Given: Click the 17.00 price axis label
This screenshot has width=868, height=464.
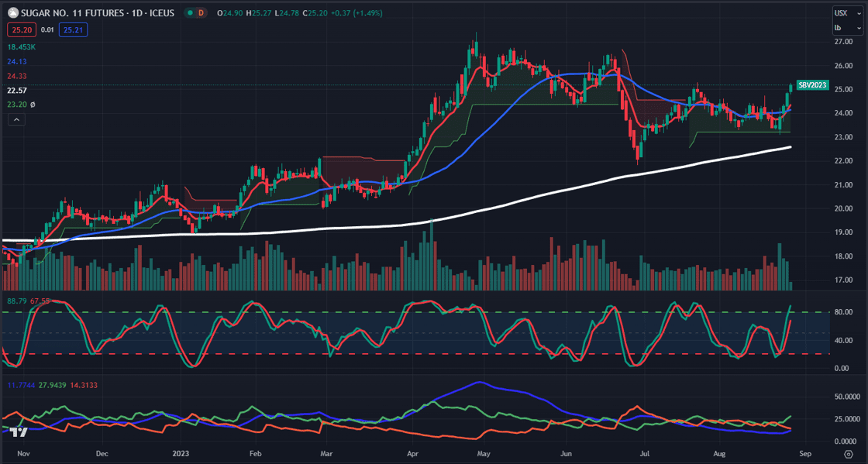Looking at the screenshot, I should (842, 280).
